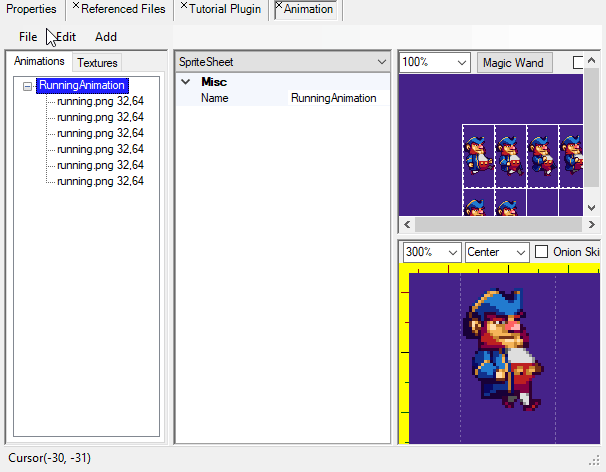This screenshot has height=472, width=606.
Task: Open the 100% zoom dropdown
Action: point(461,62)
